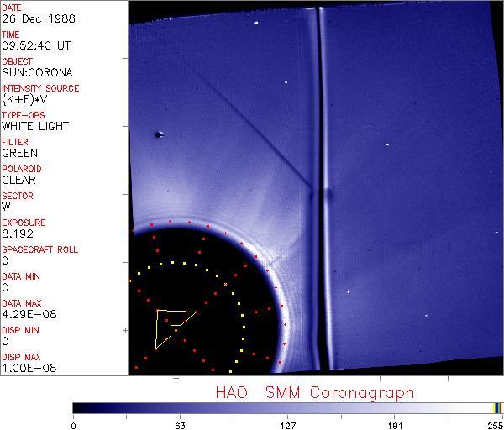Select the 0 under DISP MIN

pos(6,341)
